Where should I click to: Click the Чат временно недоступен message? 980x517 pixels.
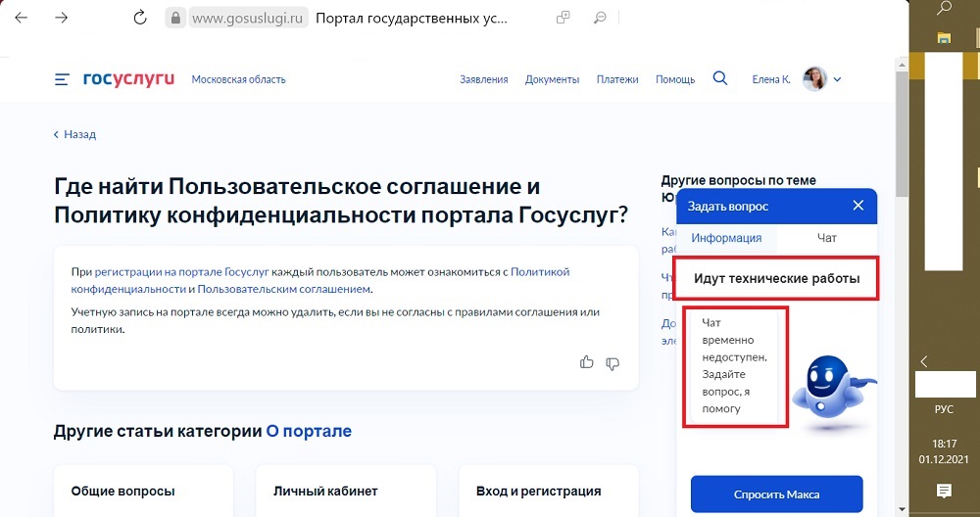coord(734,366)
